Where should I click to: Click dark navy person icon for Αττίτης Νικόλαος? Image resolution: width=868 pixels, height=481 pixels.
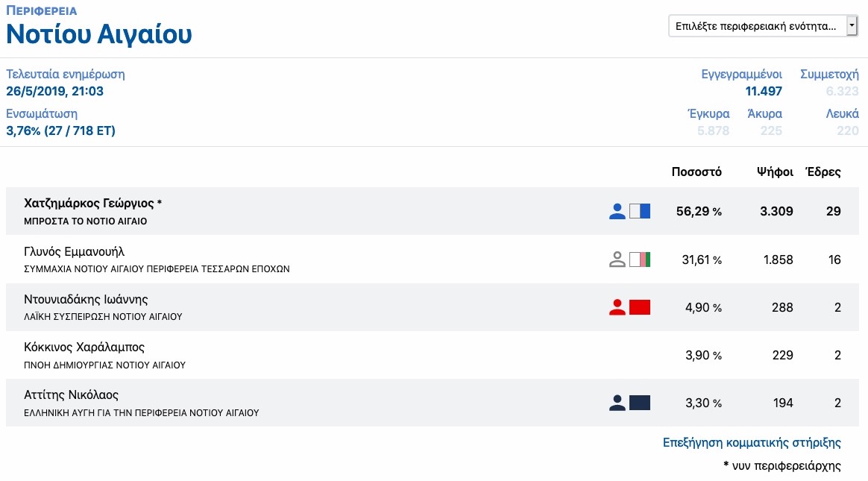pos(617,403)
